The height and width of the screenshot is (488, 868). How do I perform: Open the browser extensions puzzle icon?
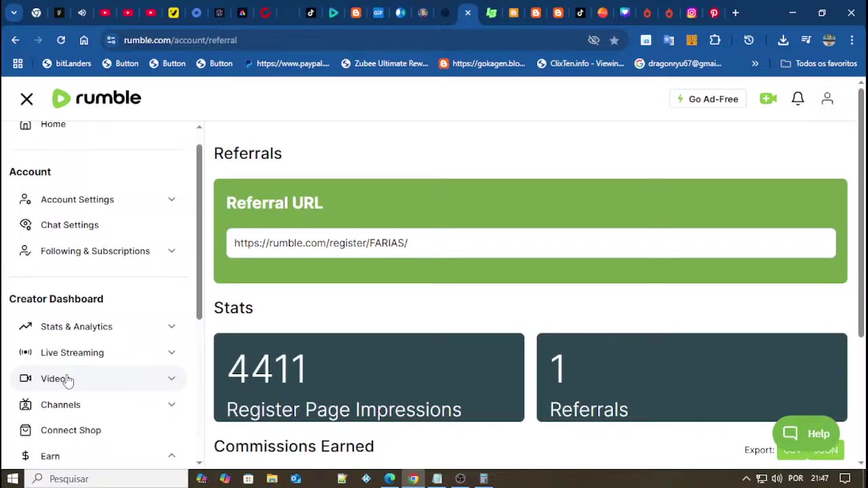tap(715, 40)
